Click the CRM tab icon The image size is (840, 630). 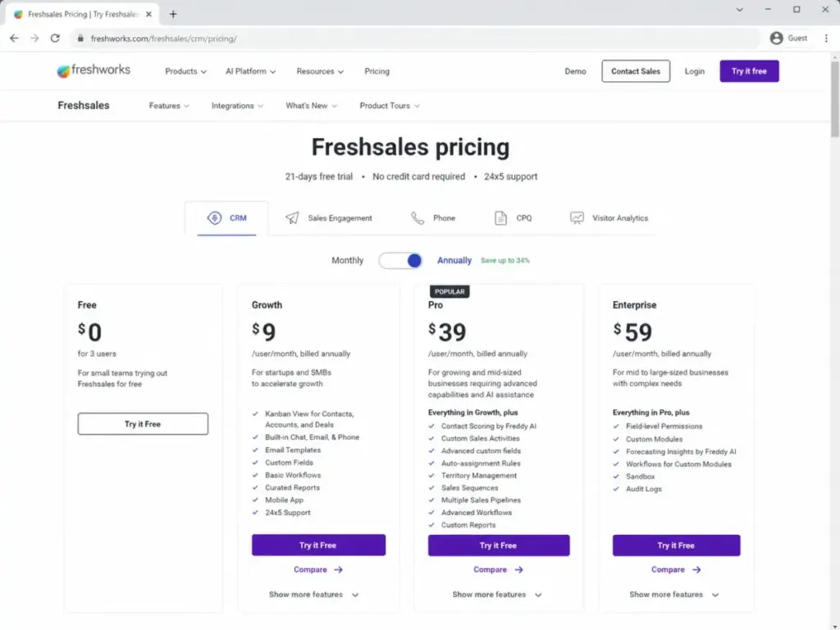pos(214,218)
